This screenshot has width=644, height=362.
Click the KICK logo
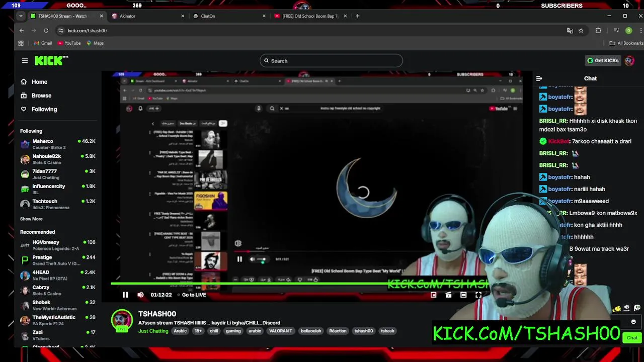point(51,61)
